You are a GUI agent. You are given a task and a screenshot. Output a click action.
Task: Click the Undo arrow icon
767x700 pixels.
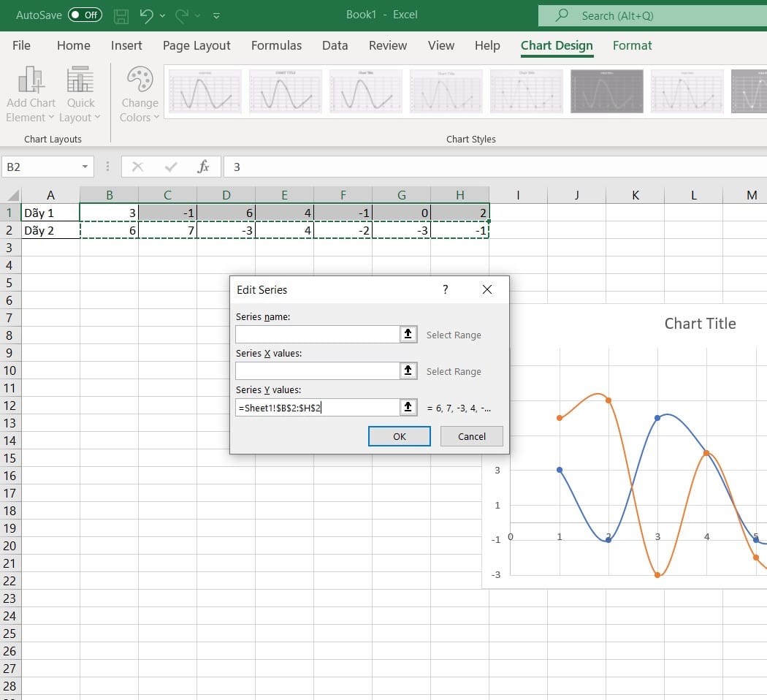point(146,15)
